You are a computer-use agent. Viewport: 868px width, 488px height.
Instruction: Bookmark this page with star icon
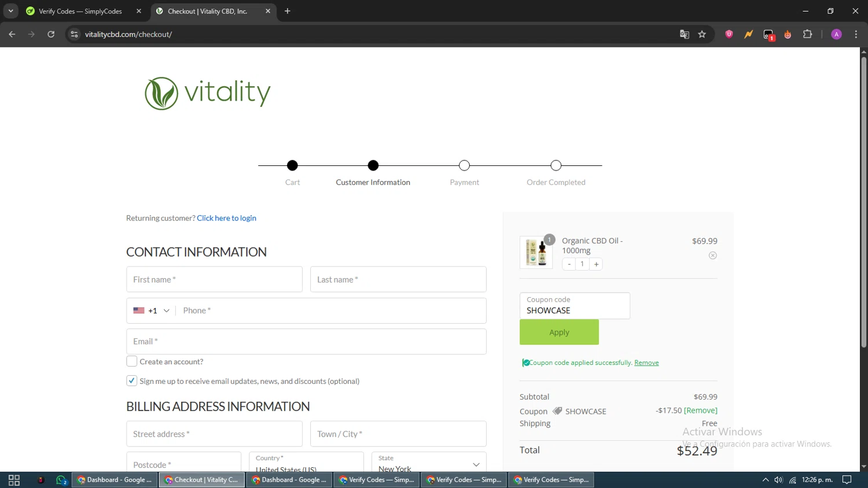pyautogui.click(x=702, y=34)
